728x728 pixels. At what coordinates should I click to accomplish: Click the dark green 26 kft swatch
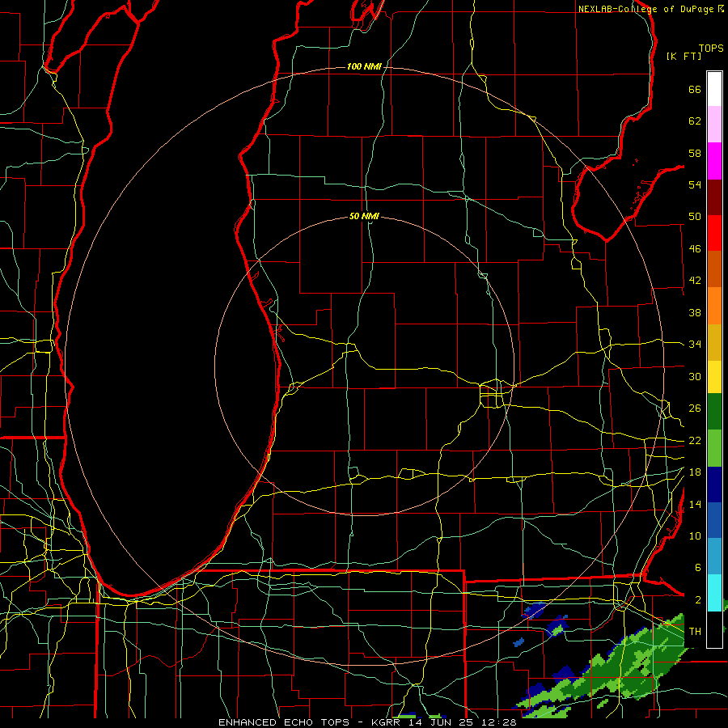tap(714, 412)
